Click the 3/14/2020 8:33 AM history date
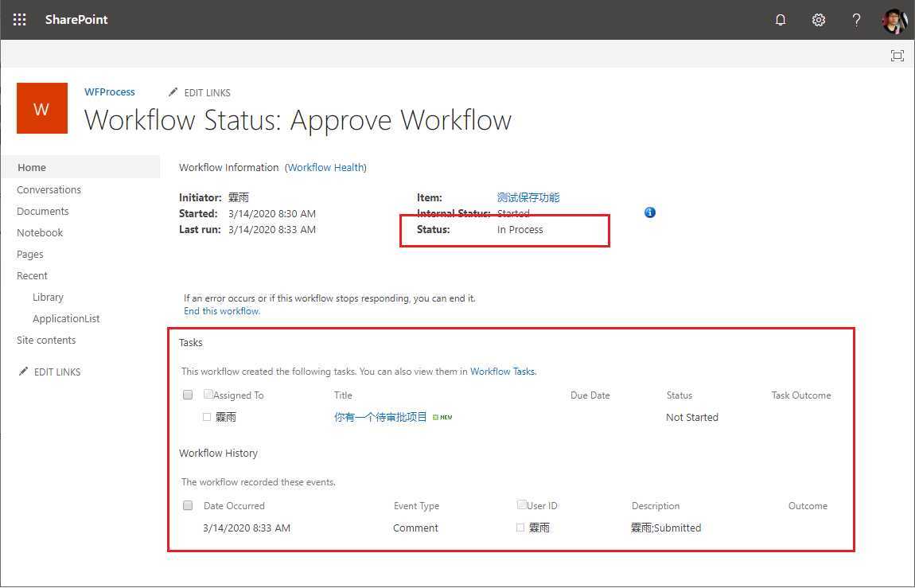The image size is (915, 588). pyautogui.click(x=247, y=528)
